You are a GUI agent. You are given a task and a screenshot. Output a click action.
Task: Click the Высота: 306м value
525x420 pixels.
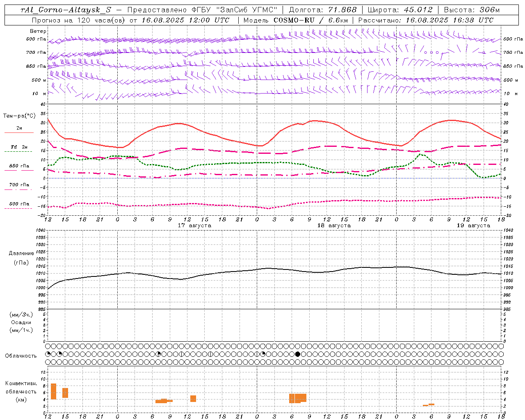pyautogui.click(x=472, y=10)
